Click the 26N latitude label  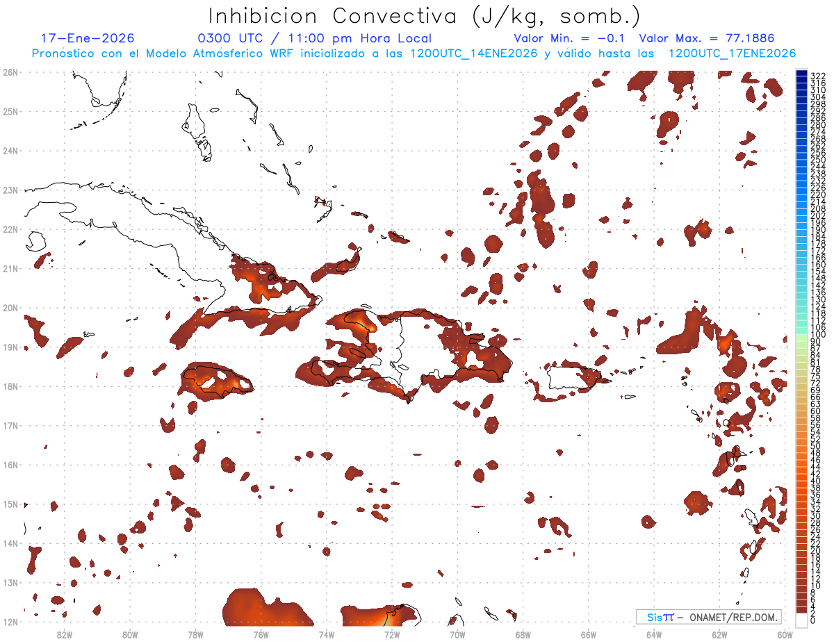10,72
